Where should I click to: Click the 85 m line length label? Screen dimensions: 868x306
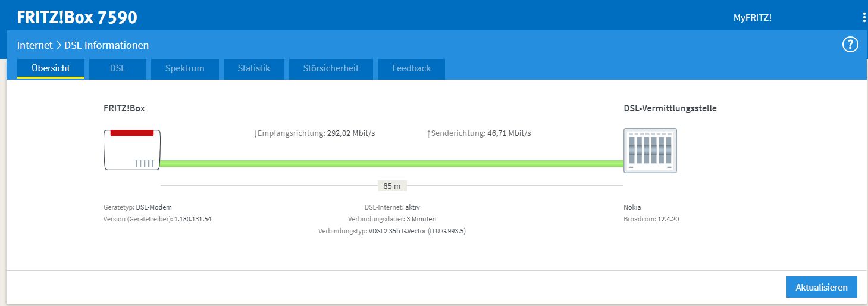[392, 186]
